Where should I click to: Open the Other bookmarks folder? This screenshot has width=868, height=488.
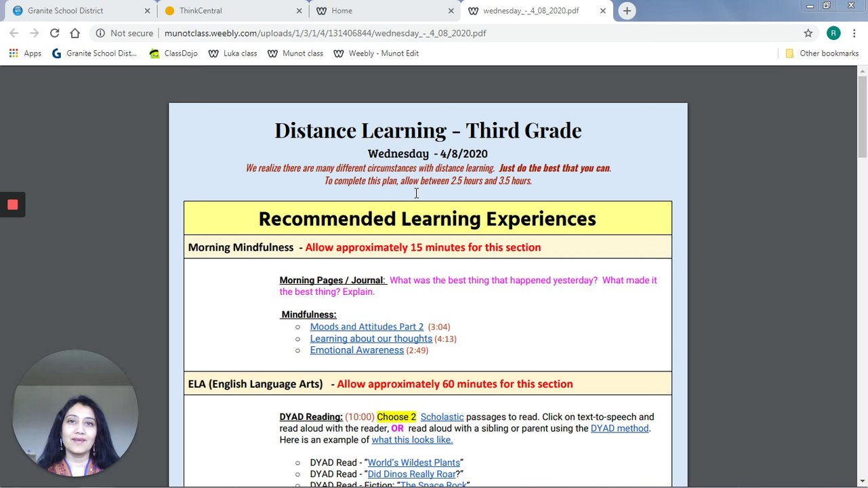click(822, 53)
